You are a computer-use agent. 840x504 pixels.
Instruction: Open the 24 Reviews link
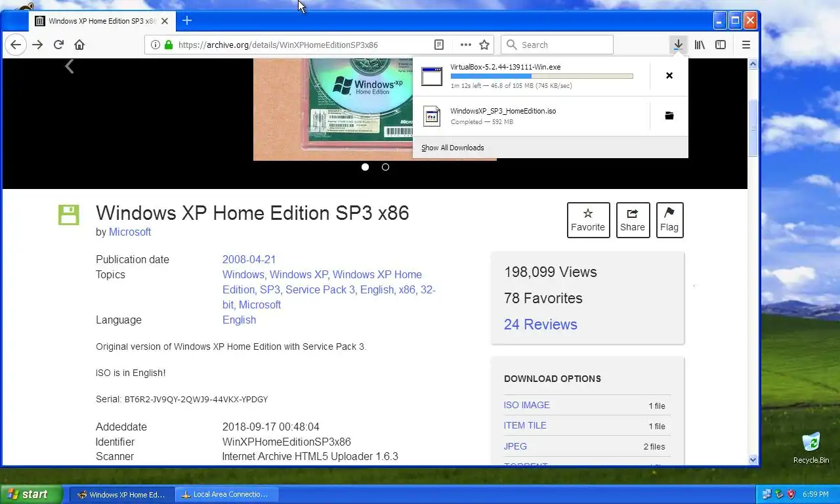[540, 324]
